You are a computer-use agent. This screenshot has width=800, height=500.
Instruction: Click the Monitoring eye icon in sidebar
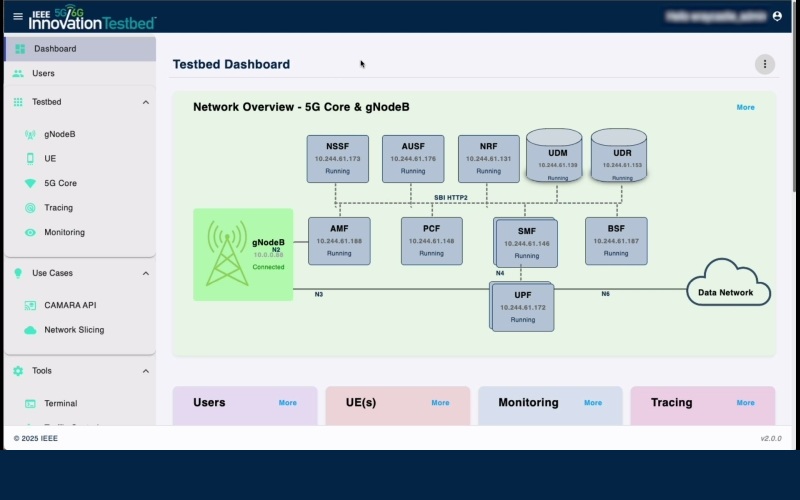click(30, 232)
